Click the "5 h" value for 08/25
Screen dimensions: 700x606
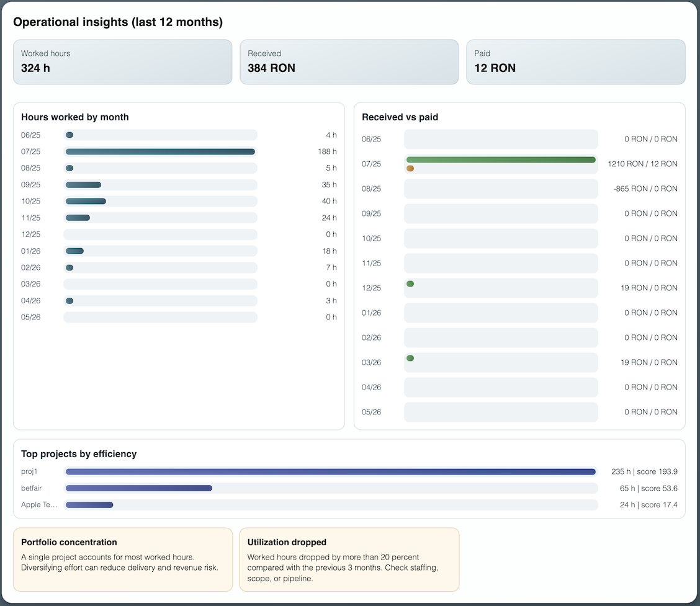click(331, 168)
